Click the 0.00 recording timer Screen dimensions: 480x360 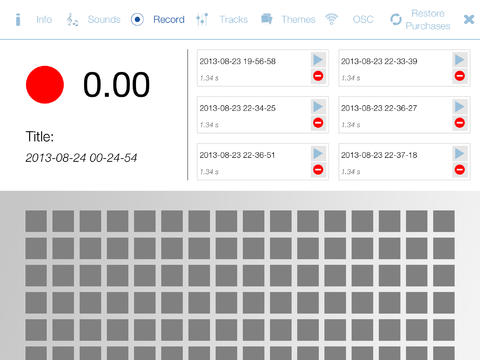[x=116, y=85]
